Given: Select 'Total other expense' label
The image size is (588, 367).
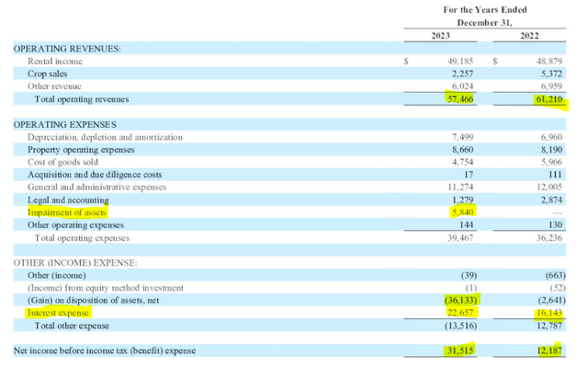Looking at the screenshot, I should point(72,326).
